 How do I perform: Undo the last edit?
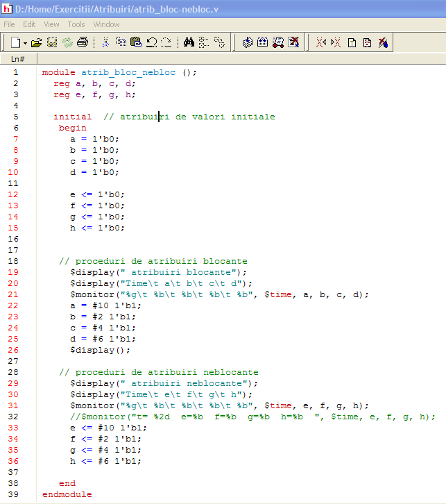point(151,42)
